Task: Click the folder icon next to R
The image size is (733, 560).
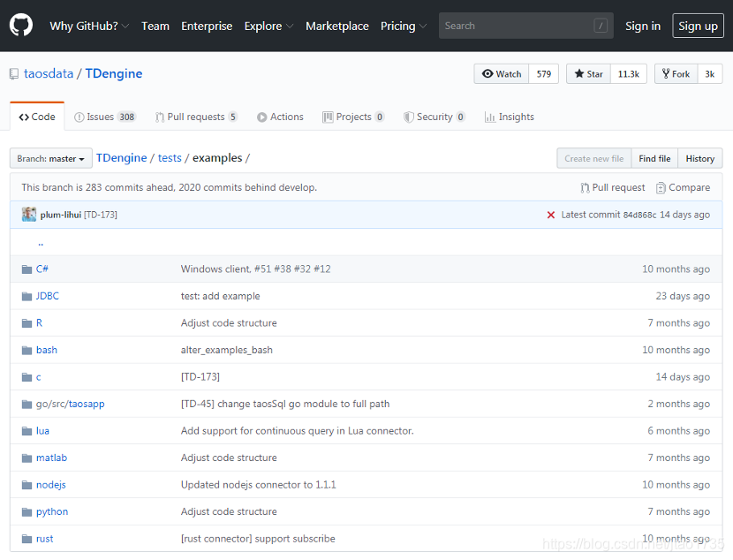Action: 26,323
